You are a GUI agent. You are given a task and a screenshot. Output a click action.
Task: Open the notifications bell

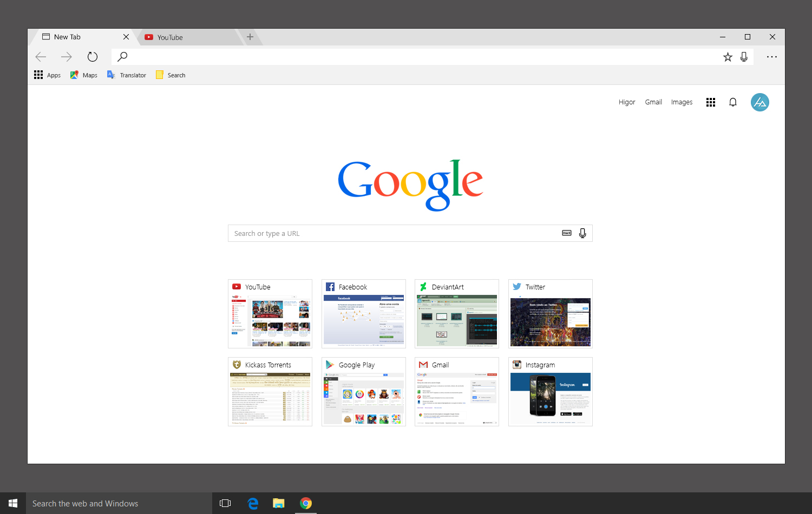click(x=732, y=102)
